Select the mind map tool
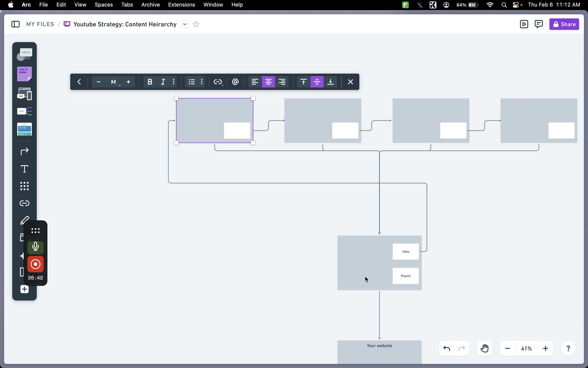The height and width of the screenshot is (368, 588). [x=24, y=111]
